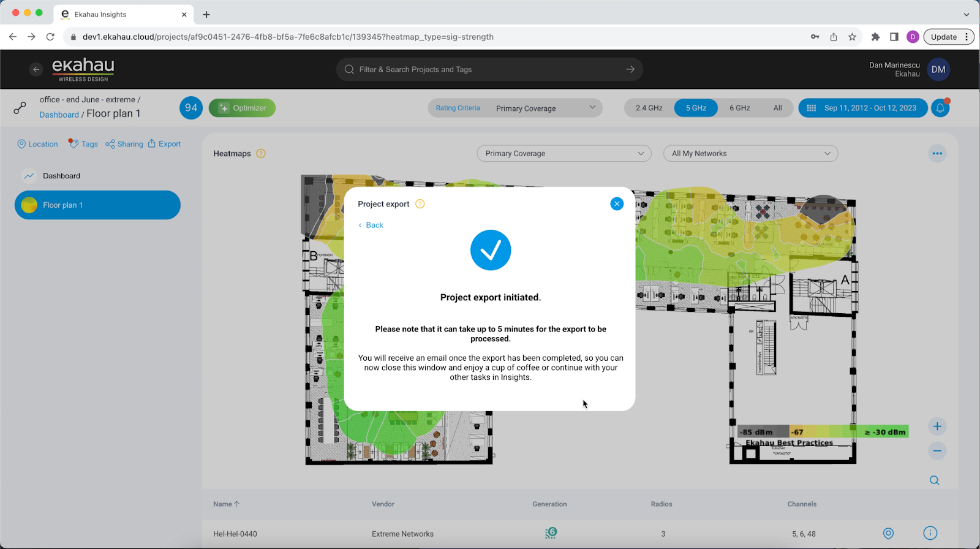Focus the Filter & Search Projects field
This screenshot has height=549, width=980.
489,69
